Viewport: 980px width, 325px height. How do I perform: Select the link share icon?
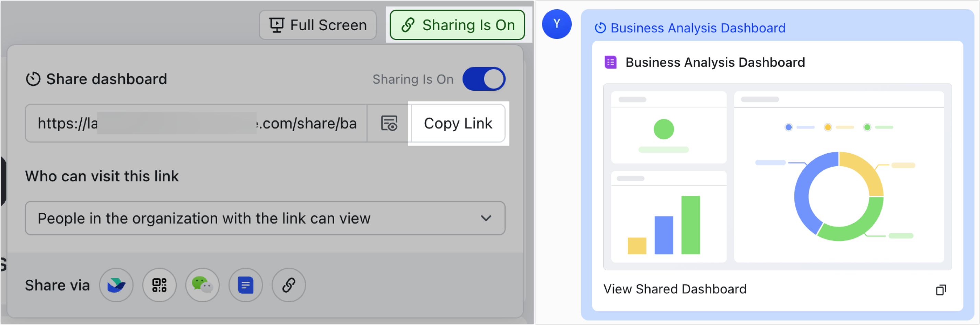(x=289, y=285)
